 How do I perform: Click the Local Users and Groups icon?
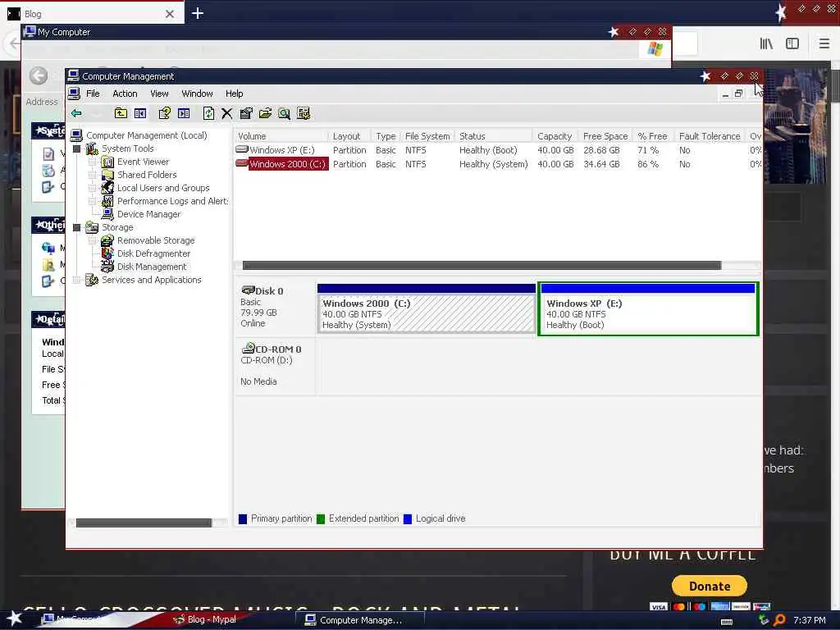[x=107, y=188]
